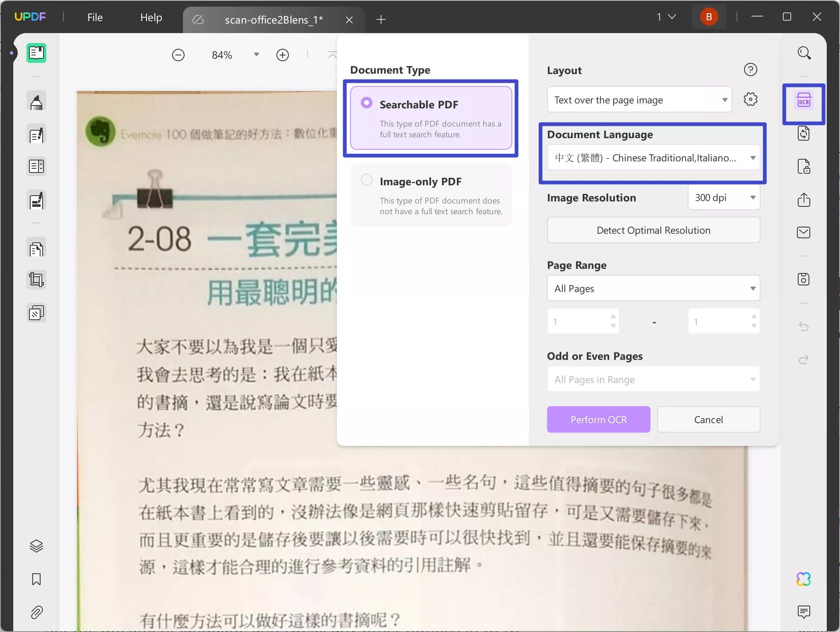
Task: Open the attachments paperclip icon
Action: (x=36, y=612)
